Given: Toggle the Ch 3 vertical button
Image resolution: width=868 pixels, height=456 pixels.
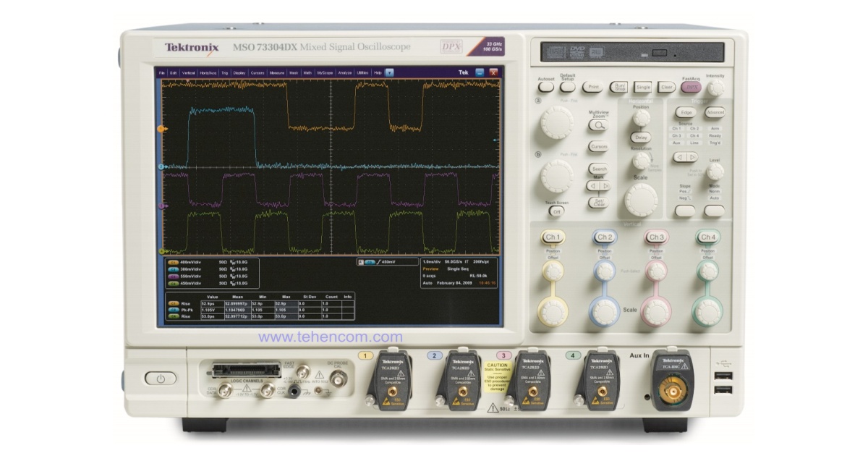Looking at the screenshot, I should (656, 237).
